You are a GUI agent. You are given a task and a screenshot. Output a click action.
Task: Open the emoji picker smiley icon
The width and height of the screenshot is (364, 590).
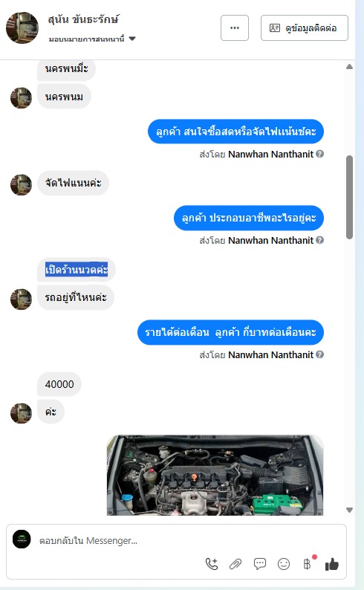[284, 564]
